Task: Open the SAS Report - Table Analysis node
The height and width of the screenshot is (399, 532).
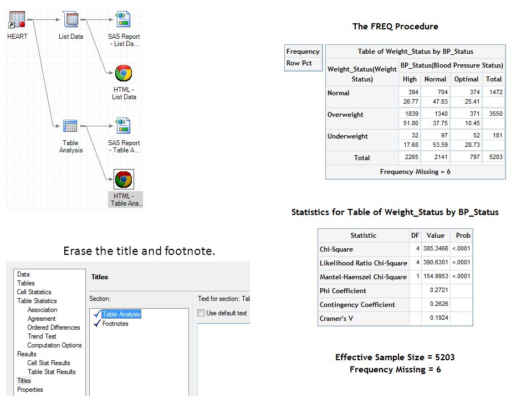Action: tap(123, 126)
